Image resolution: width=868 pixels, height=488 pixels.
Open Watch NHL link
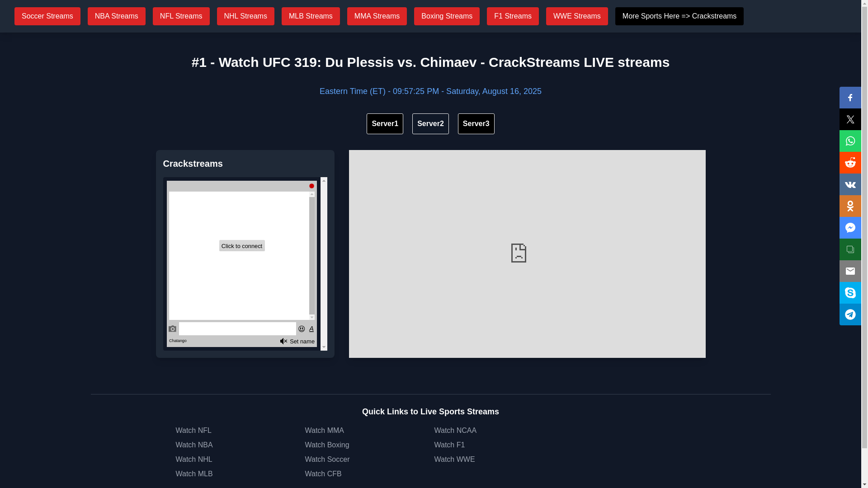(194, 460)
